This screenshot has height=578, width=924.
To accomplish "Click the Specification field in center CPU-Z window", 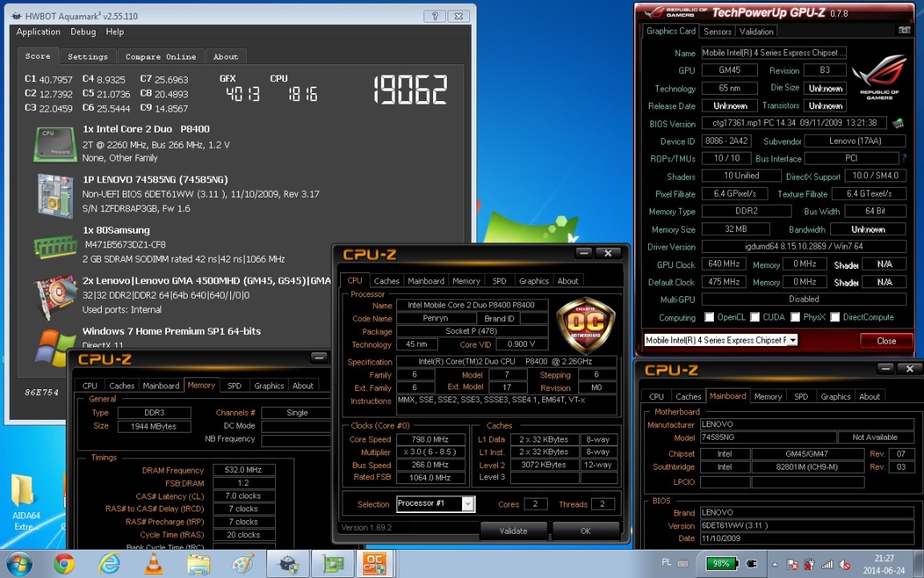I will coord(506,361).
